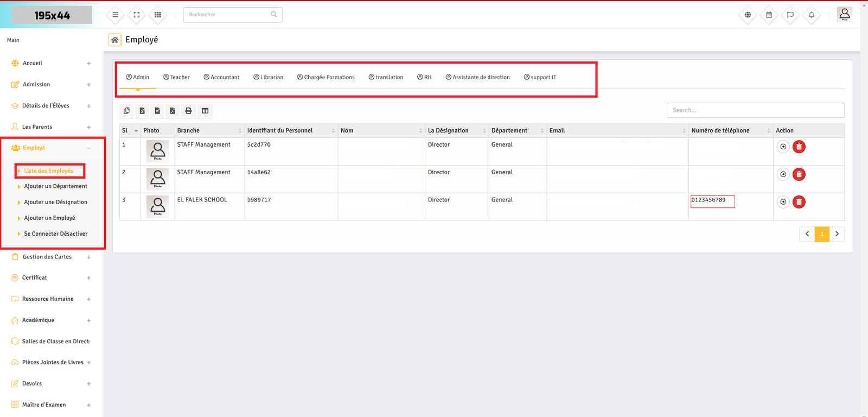Viewport: 868px width, 417px height.
Task: Expand the Admission sidebar menu
Action: point(88,85)
